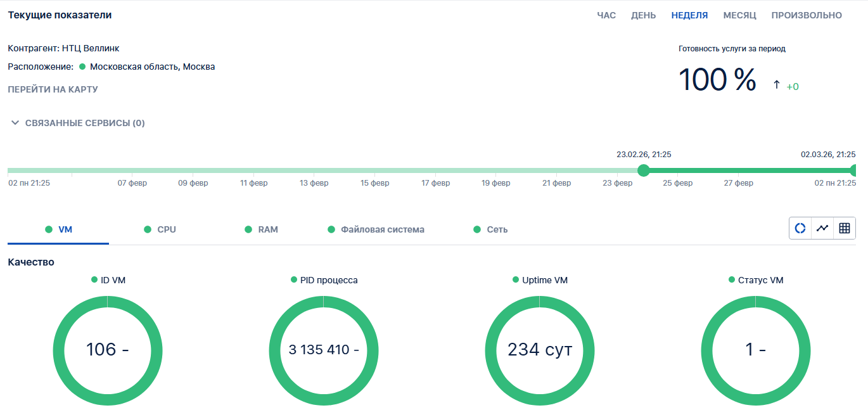Screen dimensions: 868x410
Task: Switch to table view icon
Action: coord(845,228)
